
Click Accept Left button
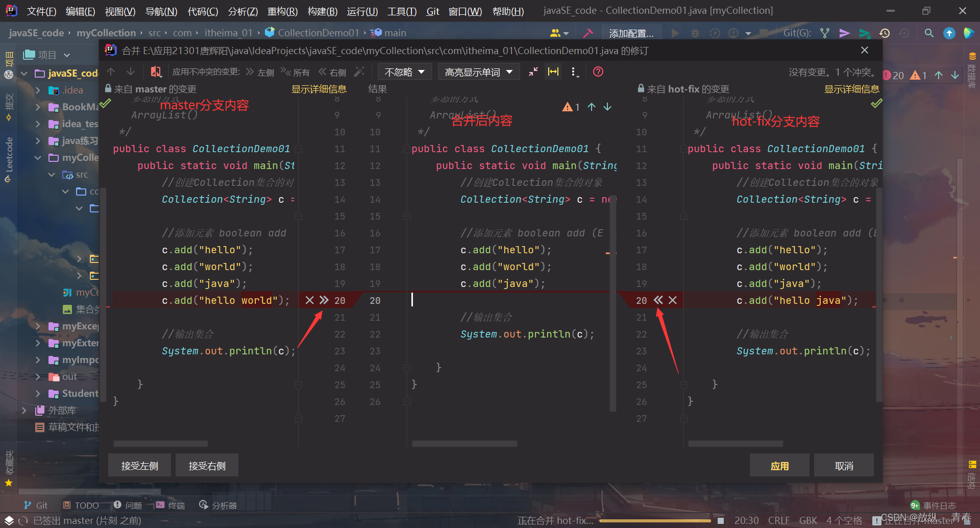(139, 466)
